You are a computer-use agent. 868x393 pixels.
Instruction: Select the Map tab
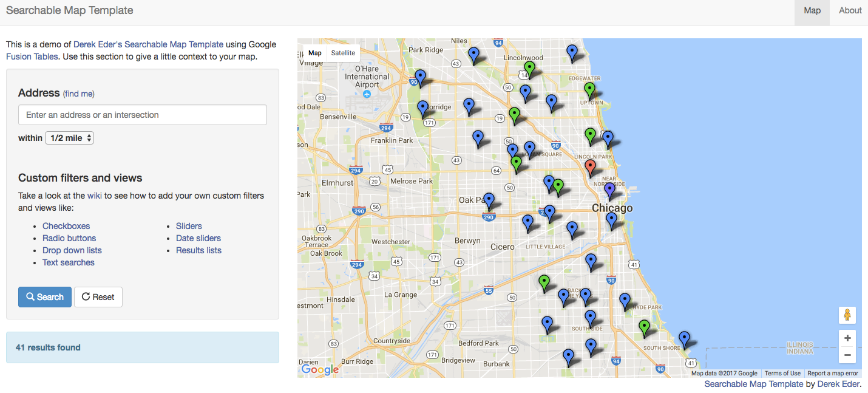[812, 10]
